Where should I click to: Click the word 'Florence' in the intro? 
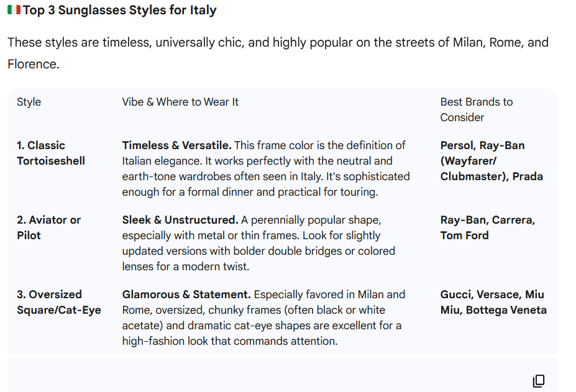tap(32, 63)
